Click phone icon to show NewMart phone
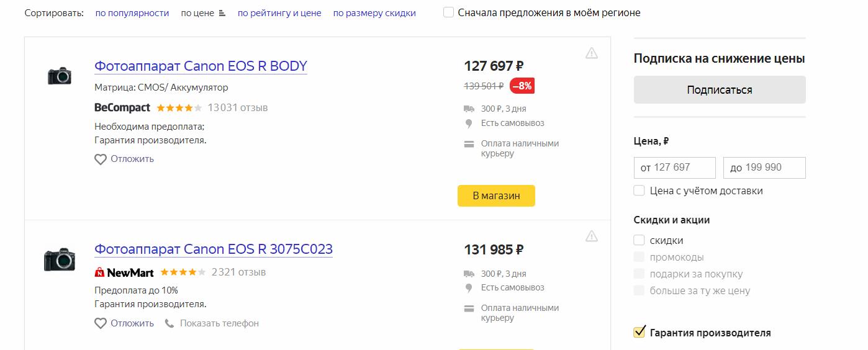The height and width of the screenshot is (350, 868). tap(170, 323)
